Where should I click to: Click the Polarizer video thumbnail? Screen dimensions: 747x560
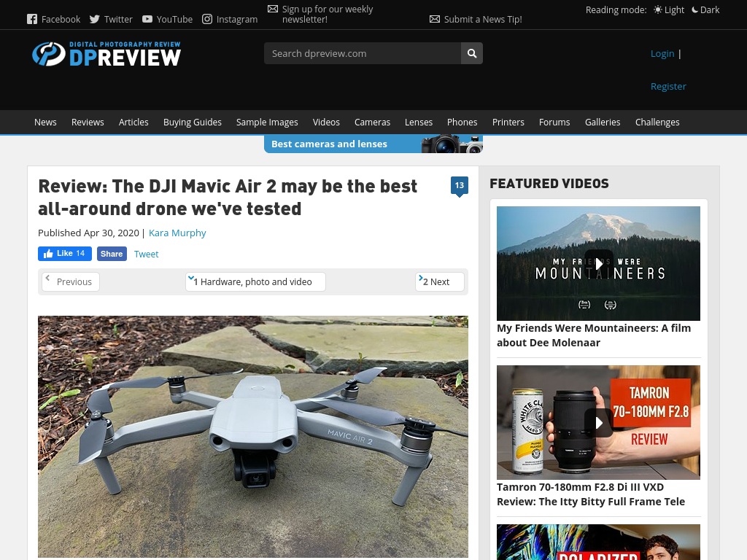(x=598, y=542)
